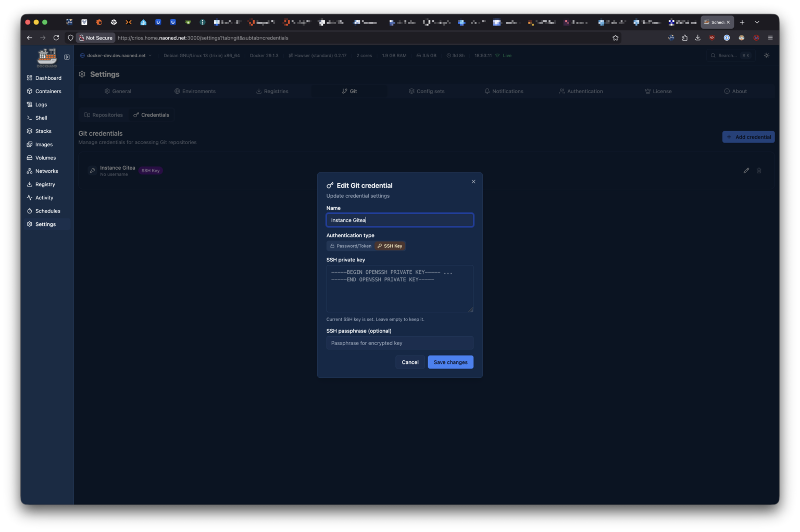Open Volumes in the sidebar
800x532 pixels.
(45, 158)
